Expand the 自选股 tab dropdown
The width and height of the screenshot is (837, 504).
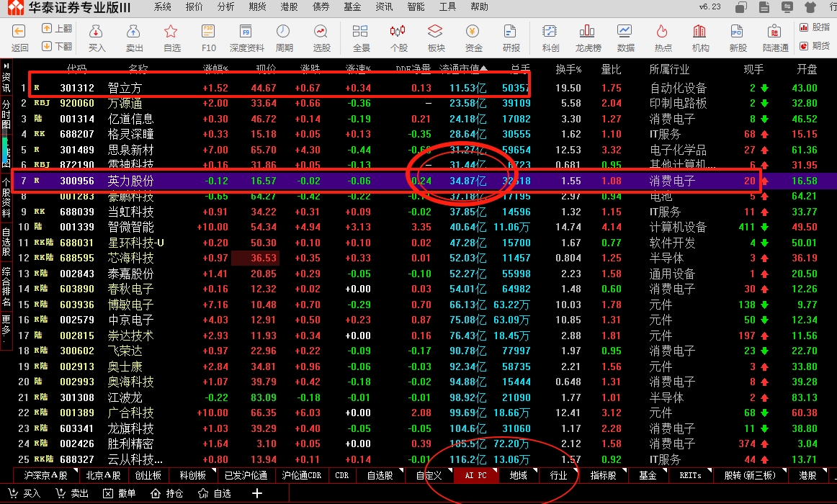[x=401, y=471]
